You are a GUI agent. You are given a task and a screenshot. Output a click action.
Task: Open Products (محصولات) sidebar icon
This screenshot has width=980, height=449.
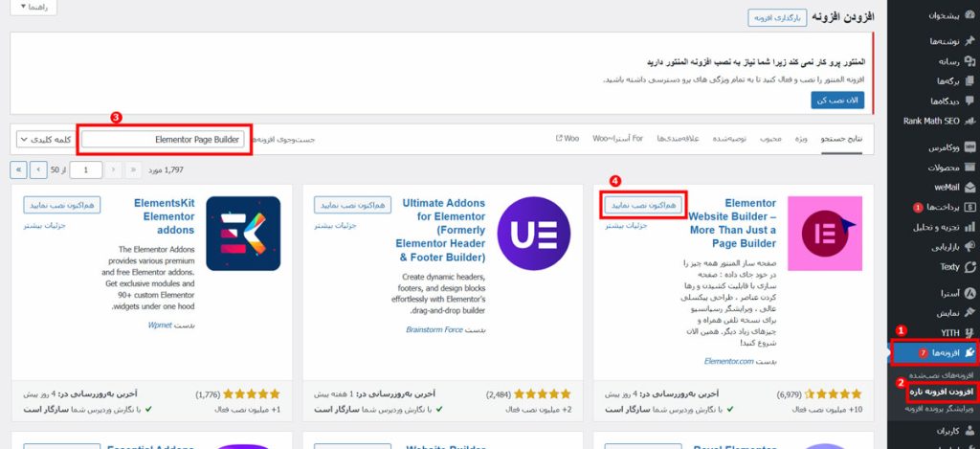point(969,168)
